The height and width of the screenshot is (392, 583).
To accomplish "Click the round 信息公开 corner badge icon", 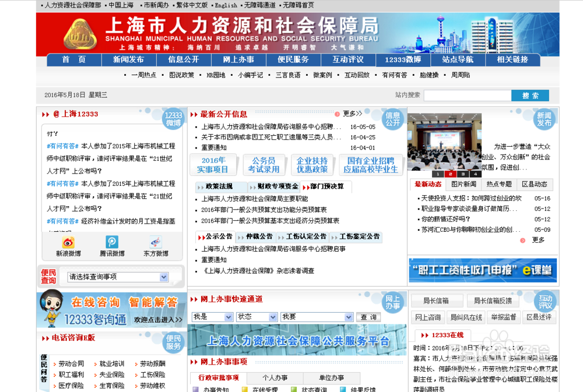I will (x=394, y=118).
